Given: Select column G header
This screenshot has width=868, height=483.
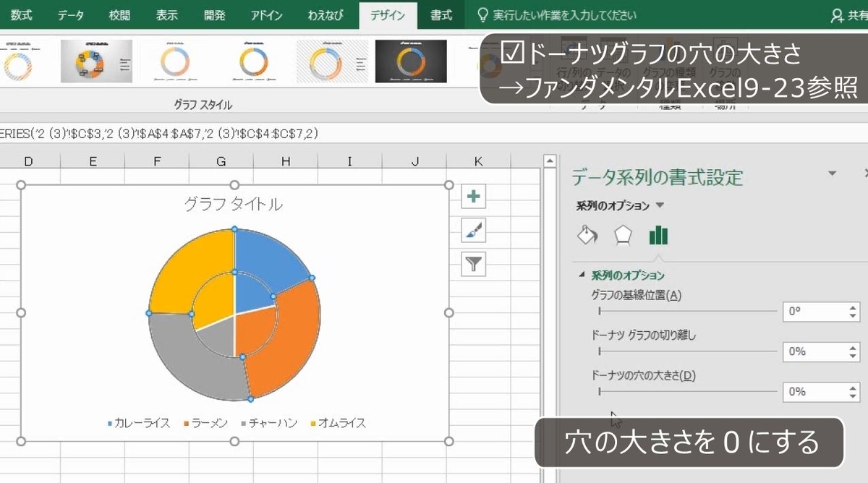Looking at the screenshot, I should [221, 162].
